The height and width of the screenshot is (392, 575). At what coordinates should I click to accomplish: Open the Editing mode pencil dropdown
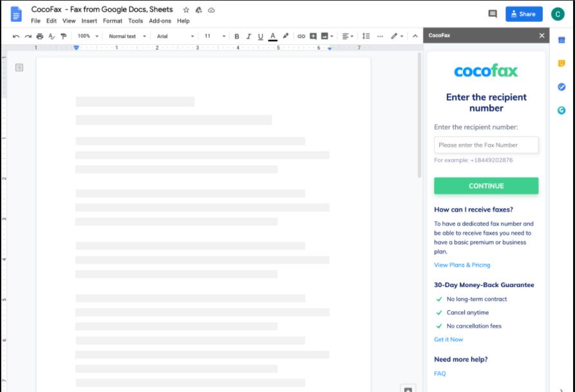[397, 36]
